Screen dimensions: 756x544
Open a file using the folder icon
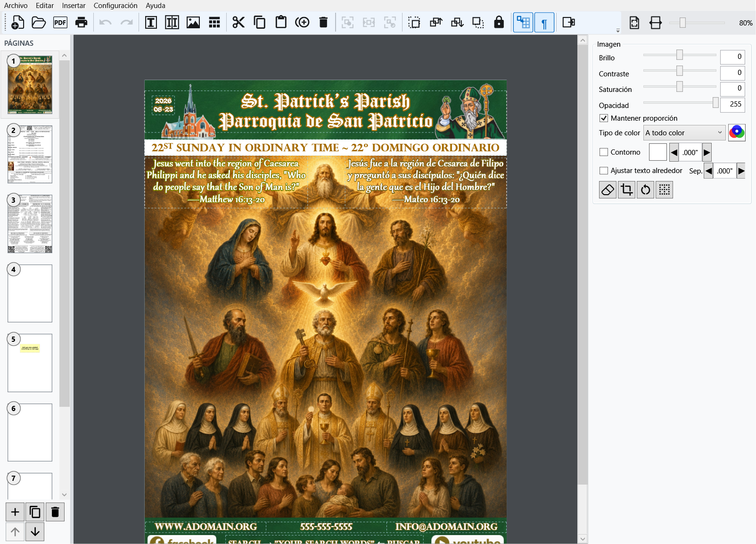[39, 22]
